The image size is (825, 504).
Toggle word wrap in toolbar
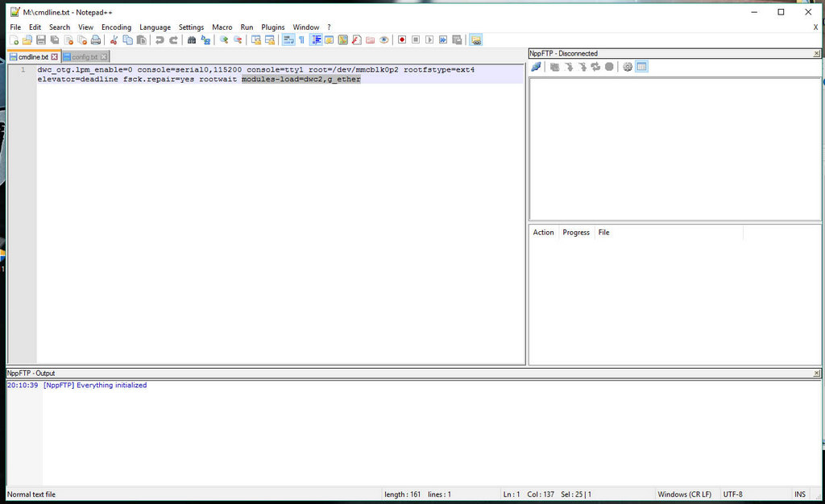point(288,39)
